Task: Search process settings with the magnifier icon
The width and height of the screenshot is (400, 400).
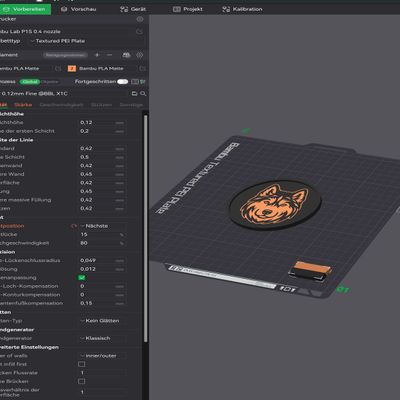Action: [143, 94]
